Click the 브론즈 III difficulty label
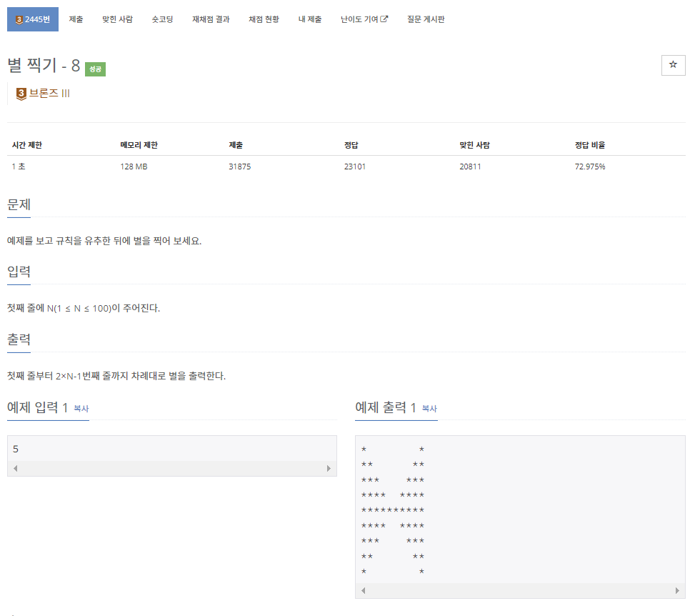700x616 pixels. pyautogui.click(x=49, y=93)
